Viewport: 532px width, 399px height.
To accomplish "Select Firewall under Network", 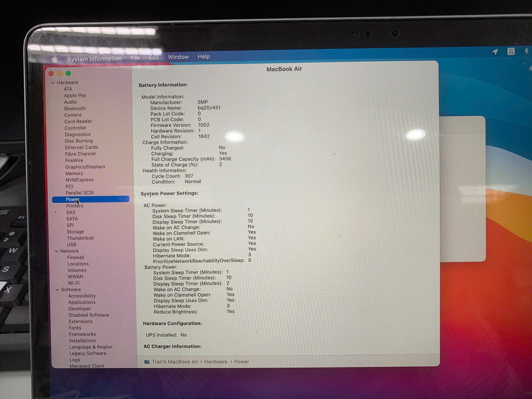I will point(76,258).
